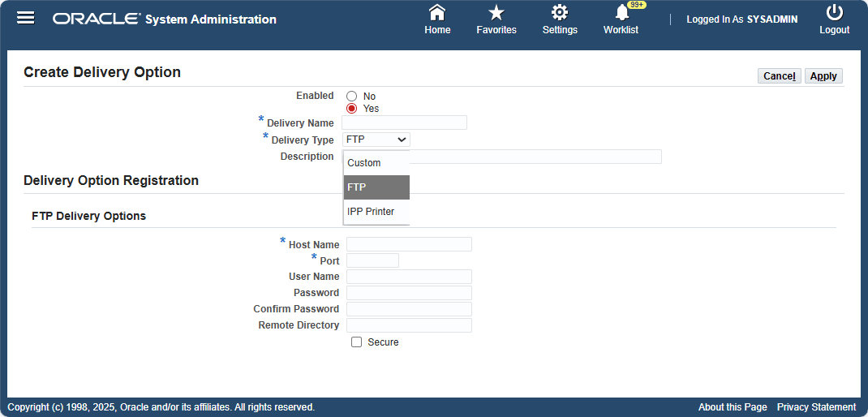
Task: Go to the Home page icon
Action: tap(437, 13)
